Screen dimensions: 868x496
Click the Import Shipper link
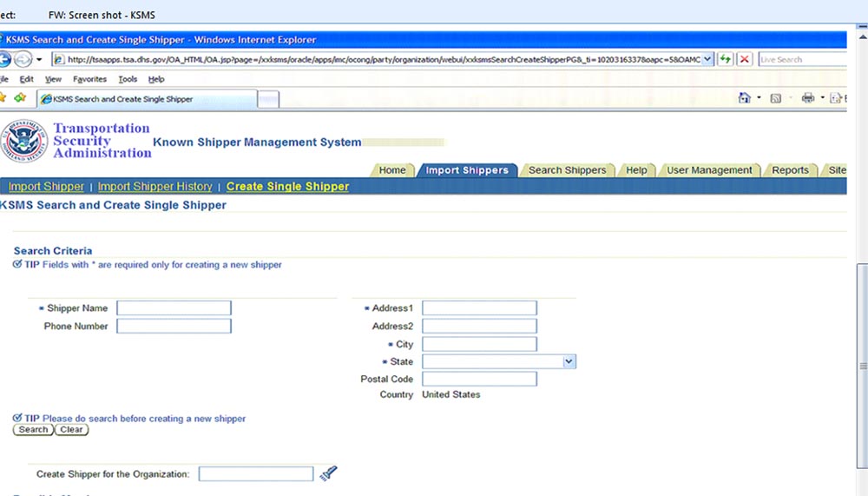tap(46, 187)
